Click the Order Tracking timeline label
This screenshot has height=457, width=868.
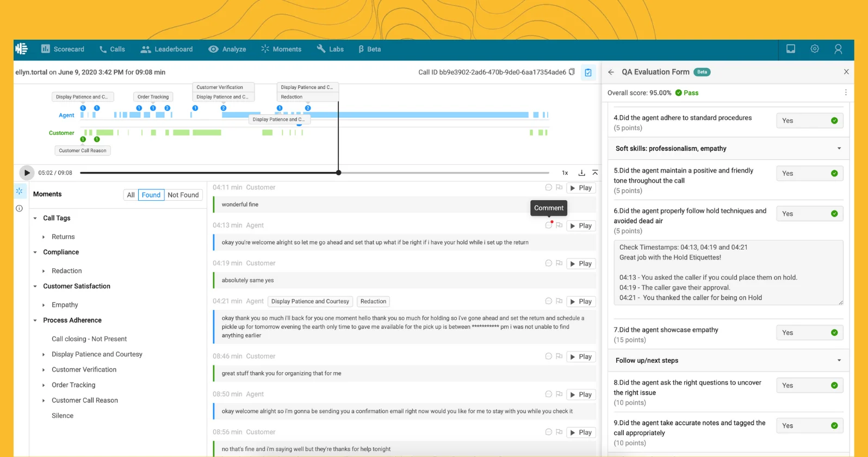coord(153,97)
